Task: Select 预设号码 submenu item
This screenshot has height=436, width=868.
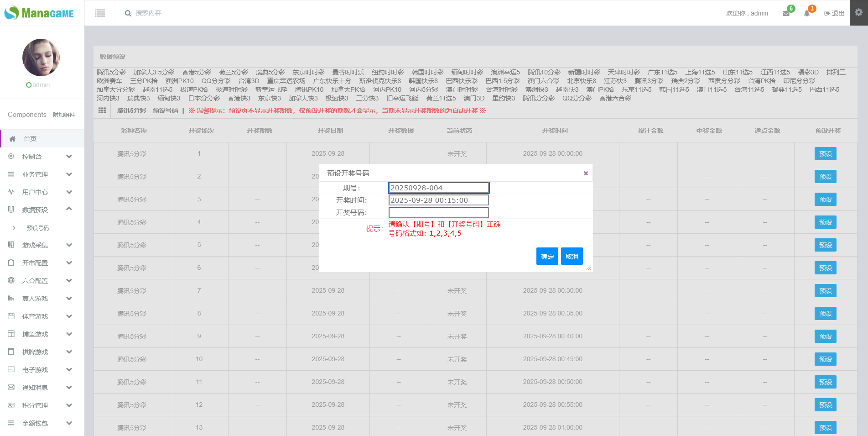Action: [x=38, y=228]
